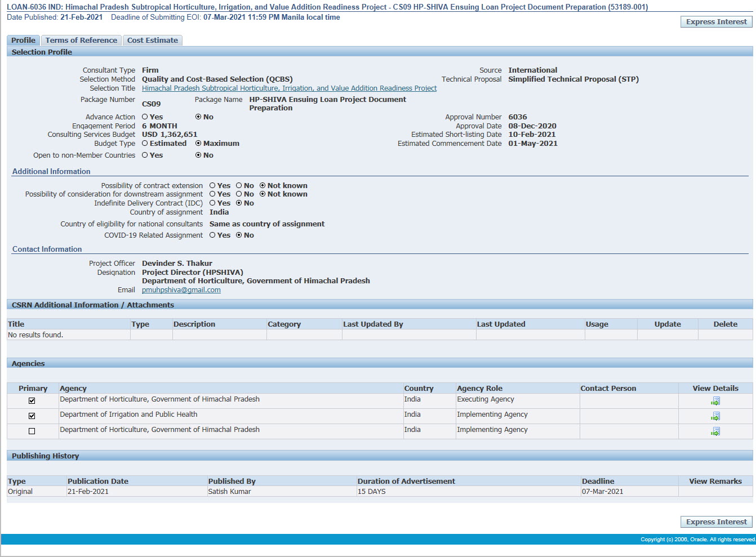This screenshot has height=557, width=756.
Task: Select No for Advance Action
Action: coord(198,117)
